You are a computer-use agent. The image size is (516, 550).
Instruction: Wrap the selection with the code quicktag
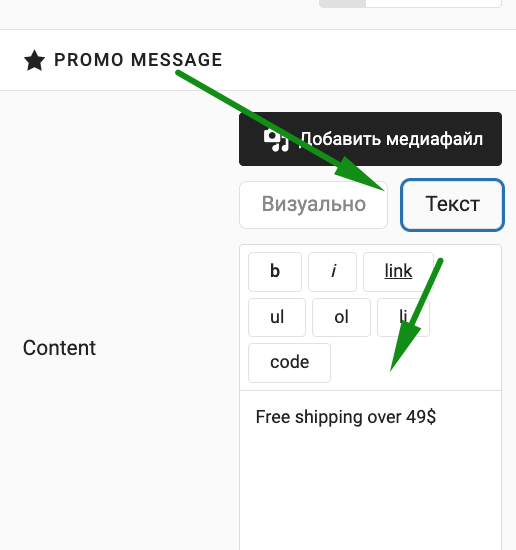tap(289, 363)
